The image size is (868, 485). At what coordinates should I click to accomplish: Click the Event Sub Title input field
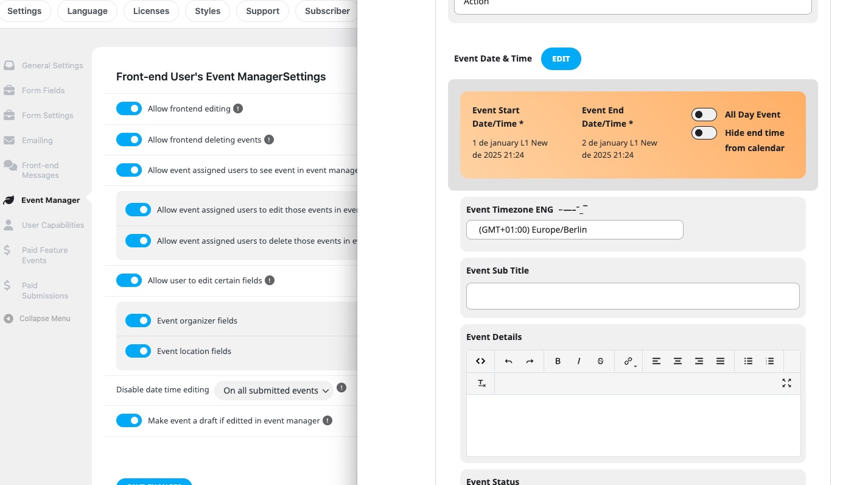pos(633,296)
